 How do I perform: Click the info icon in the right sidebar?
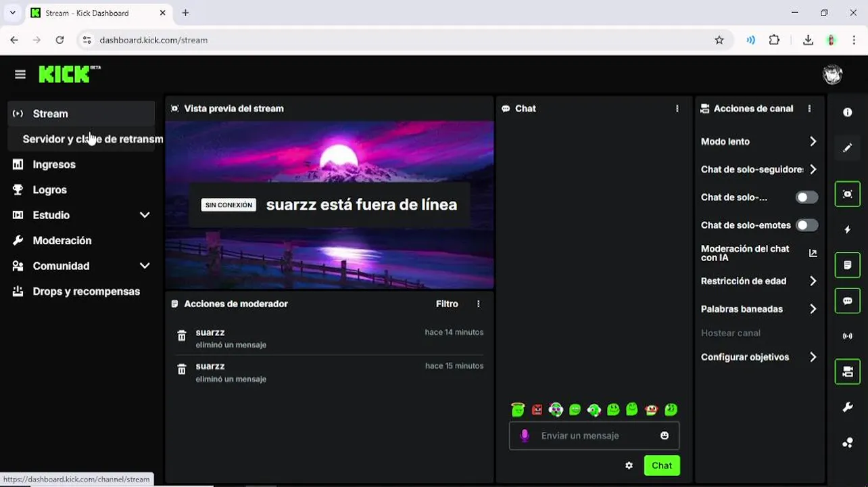[848, 112]
